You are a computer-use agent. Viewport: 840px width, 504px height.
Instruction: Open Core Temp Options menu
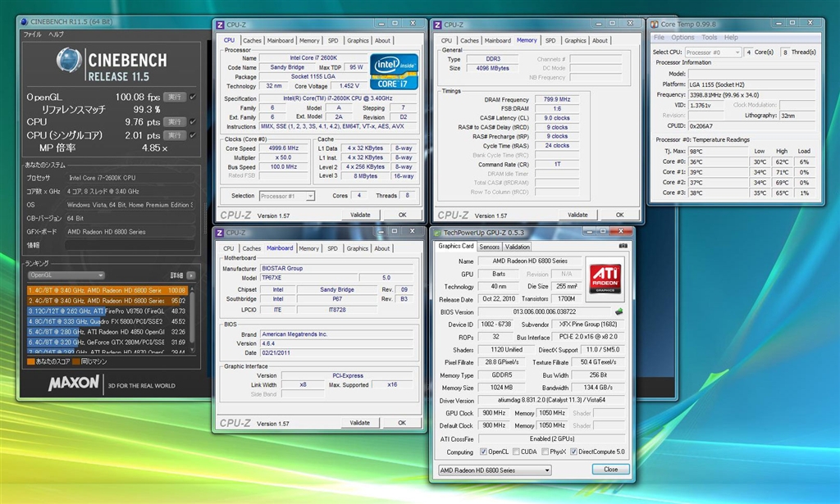point(682,38)
